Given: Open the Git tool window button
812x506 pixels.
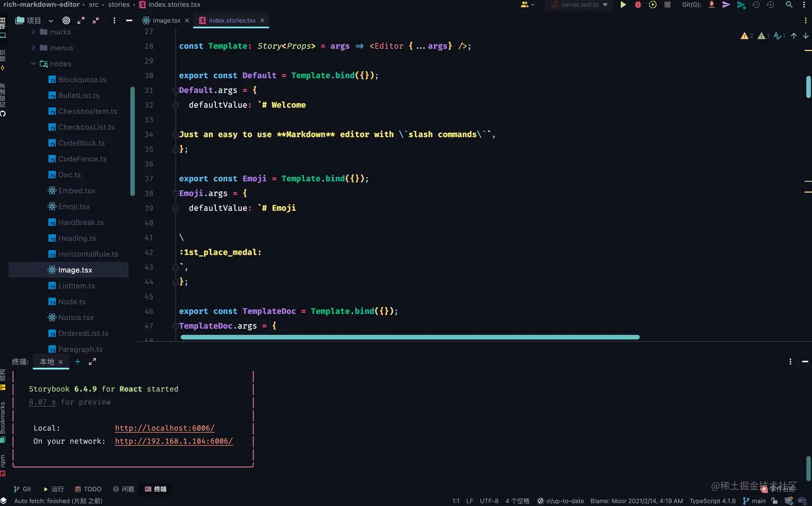Looking at the screenshot, I should [x=23, y=489].
